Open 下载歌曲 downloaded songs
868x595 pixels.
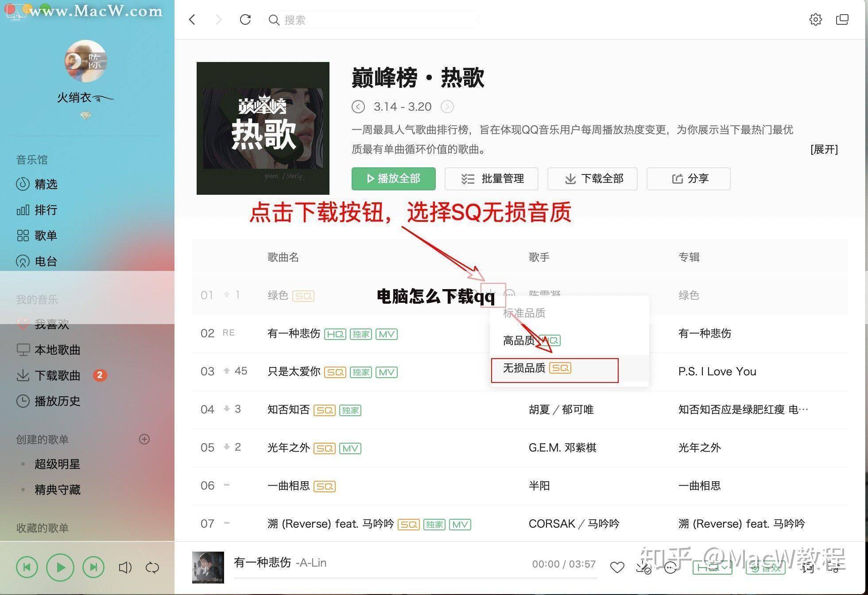(x=49, y=375)
